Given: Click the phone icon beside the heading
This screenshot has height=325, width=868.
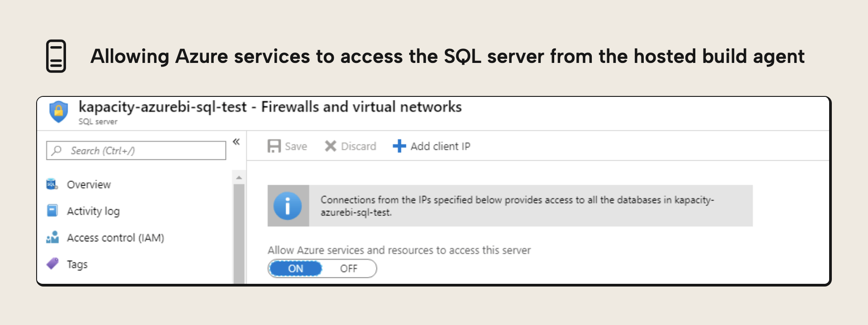Looking at the screenshot, I should pos(56,56).
